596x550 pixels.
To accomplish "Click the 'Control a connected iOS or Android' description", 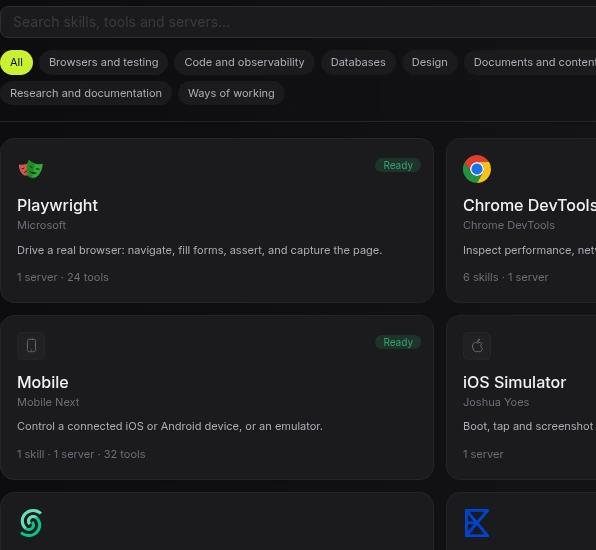I will [170, 426].
